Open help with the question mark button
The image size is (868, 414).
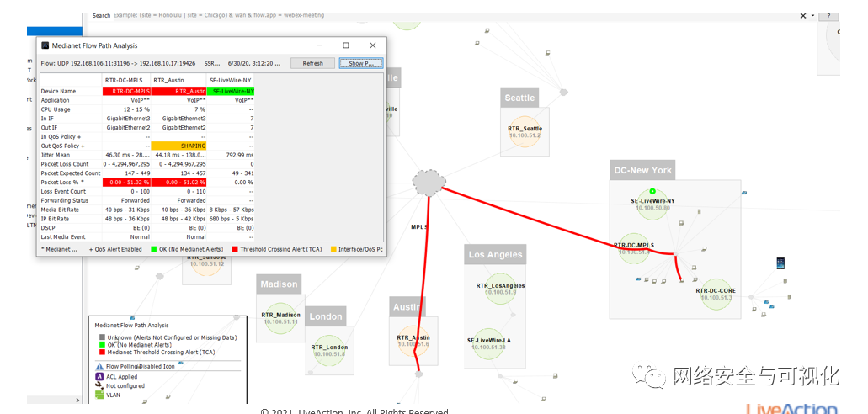coord(828,15)
